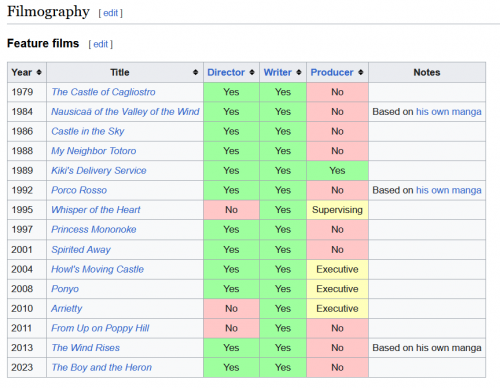Click Writer Yes cell for Princess Mononoke
Screen dimensions: 500x388
click(283, 229)
